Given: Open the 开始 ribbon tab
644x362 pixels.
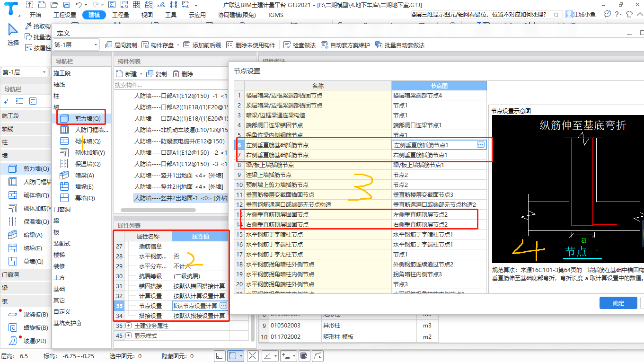Looking at the screenshot, I should pos(35,15).
